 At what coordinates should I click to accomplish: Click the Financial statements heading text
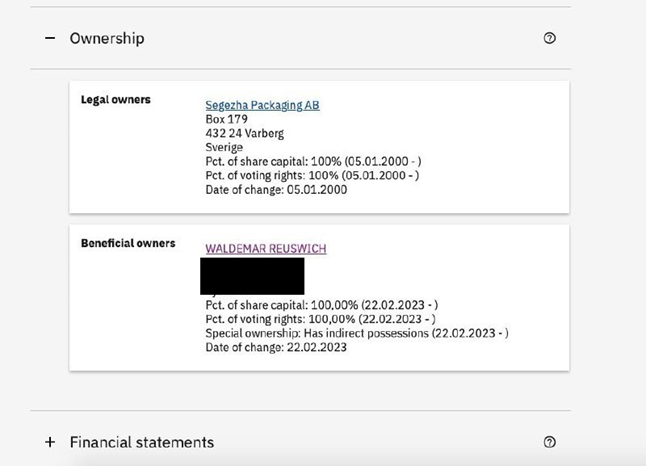[x=142, y=442]
